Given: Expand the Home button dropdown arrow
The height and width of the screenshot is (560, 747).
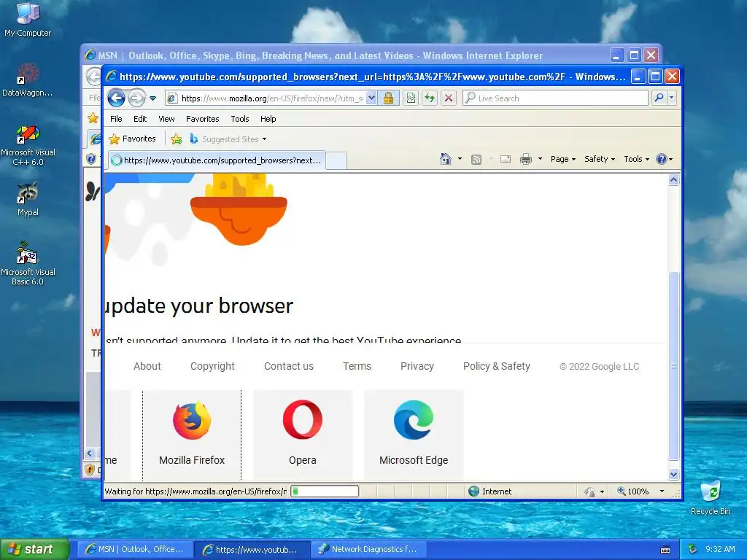Looking at the screenshot, I should [460, 159].
